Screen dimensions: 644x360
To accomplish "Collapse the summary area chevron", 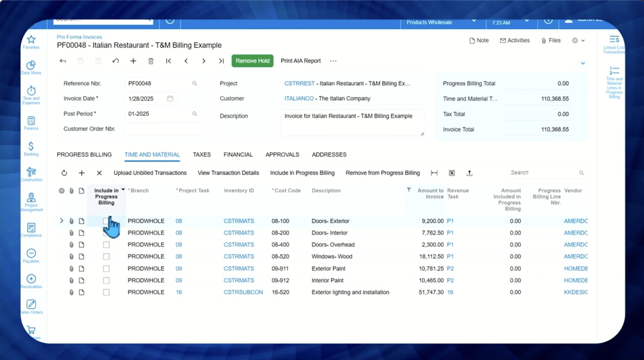I will tap(583, 63).
